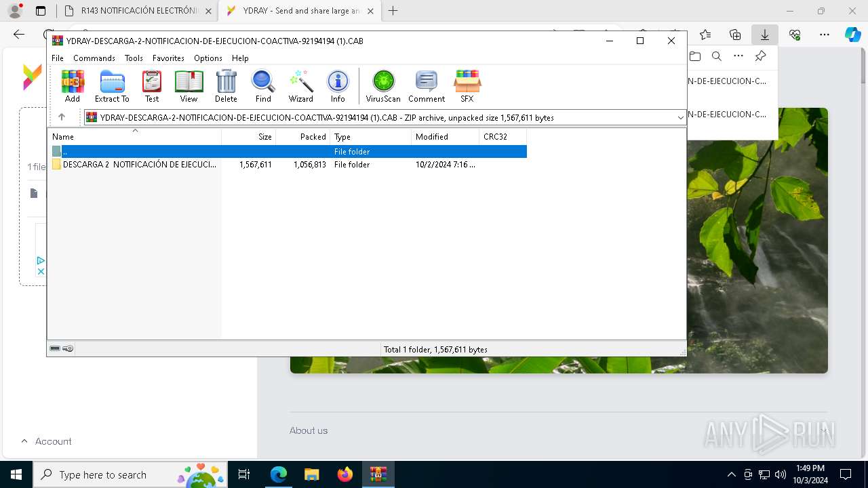Open the Comment tool
The height and width of the screenshot is (488, 868).
(x=427, y=86)
